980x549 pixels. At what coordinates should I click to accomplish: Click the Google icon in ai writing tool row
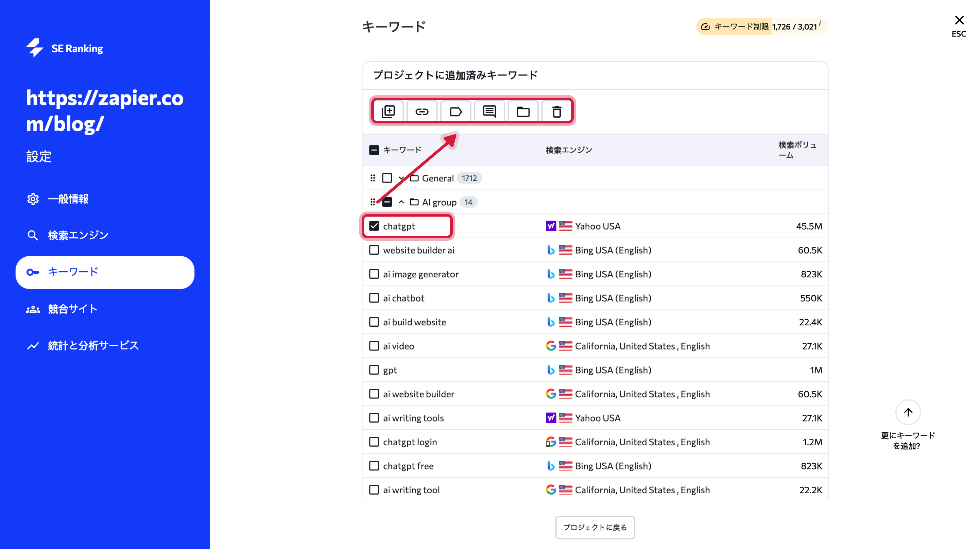[x=551, y=489]
